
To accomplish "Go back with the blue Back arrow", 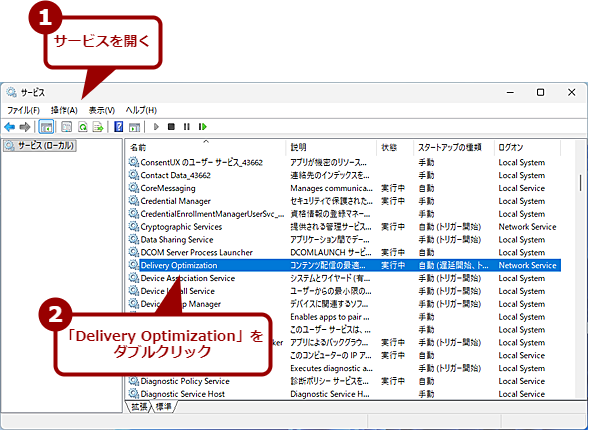I will [x=9, y=127].
